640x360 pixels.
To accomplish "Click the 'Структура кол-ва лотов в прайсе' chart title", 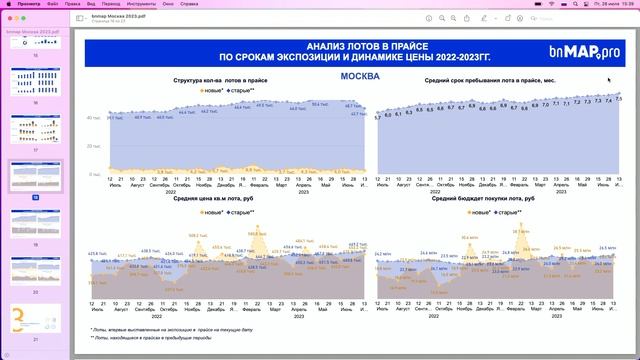I will point(220,80).
